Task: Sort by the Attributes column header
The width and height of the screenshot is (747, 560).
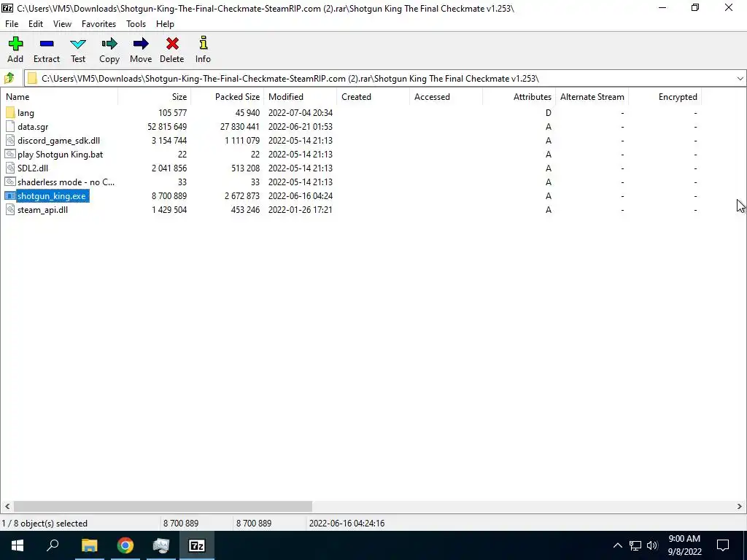Action: 519,97
